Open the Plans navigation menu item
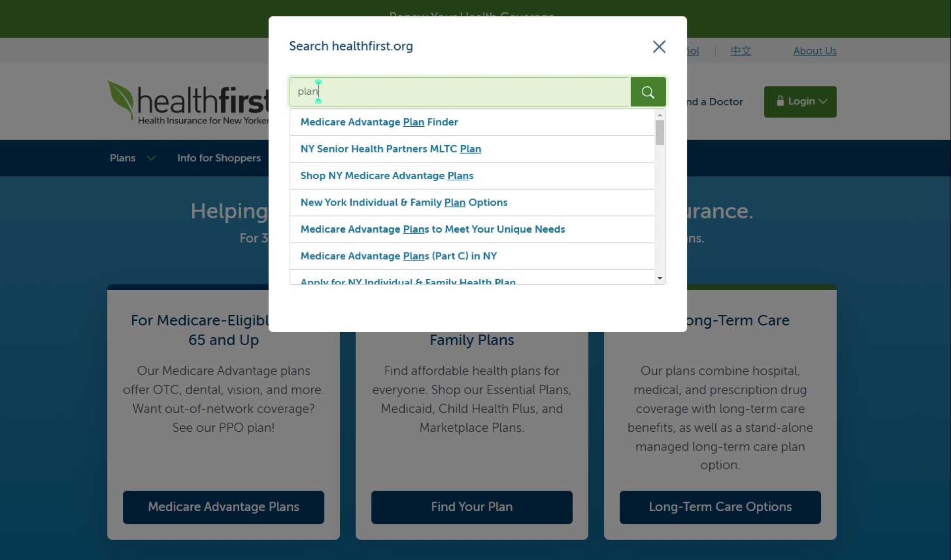The height and width of the screenshot is (560, 951). 122,158
